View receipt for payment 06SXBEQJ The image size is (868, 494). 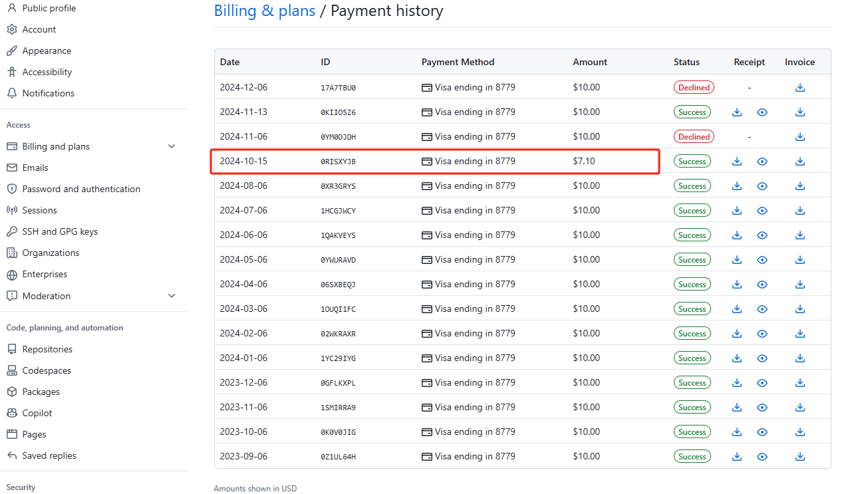point(762,285)
